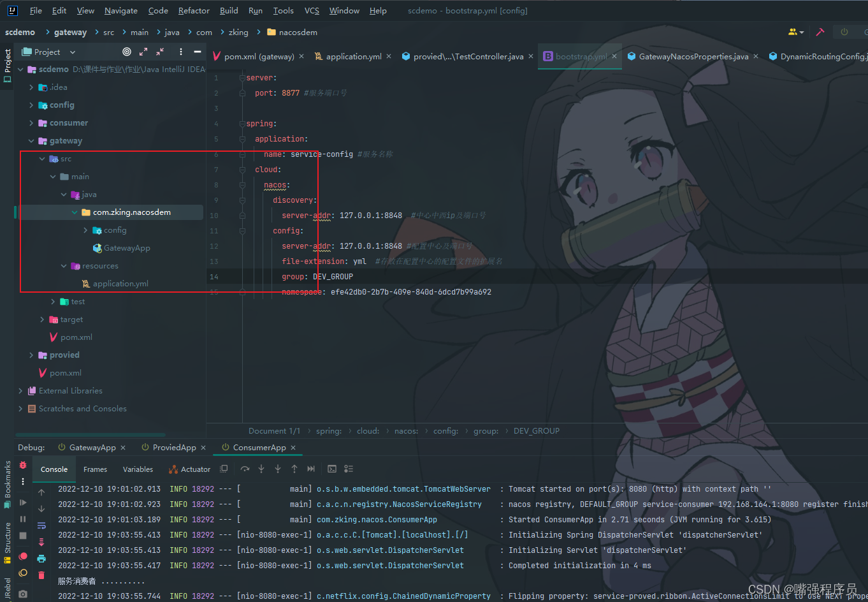Click the Run to Cursor icon
The height and width of the screenshot is (602, 868).
(311, 469)
